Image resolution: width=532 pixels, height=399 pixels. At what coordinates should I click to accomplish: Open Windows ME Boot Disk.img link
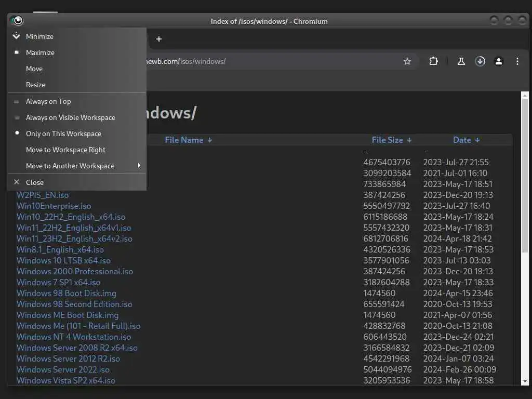68,315
